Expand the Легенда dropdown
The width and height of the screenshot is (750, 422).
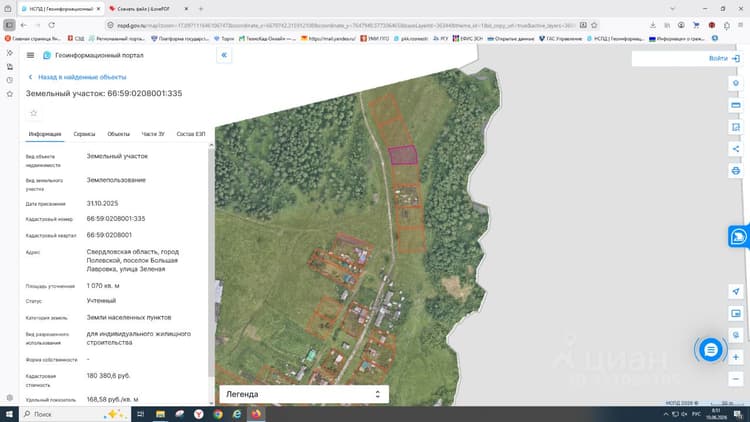pos(304,394)
